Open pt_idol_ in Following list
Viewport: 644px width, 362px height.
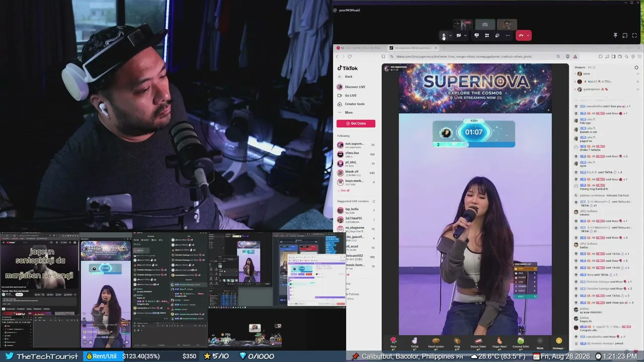coord(356,163)
